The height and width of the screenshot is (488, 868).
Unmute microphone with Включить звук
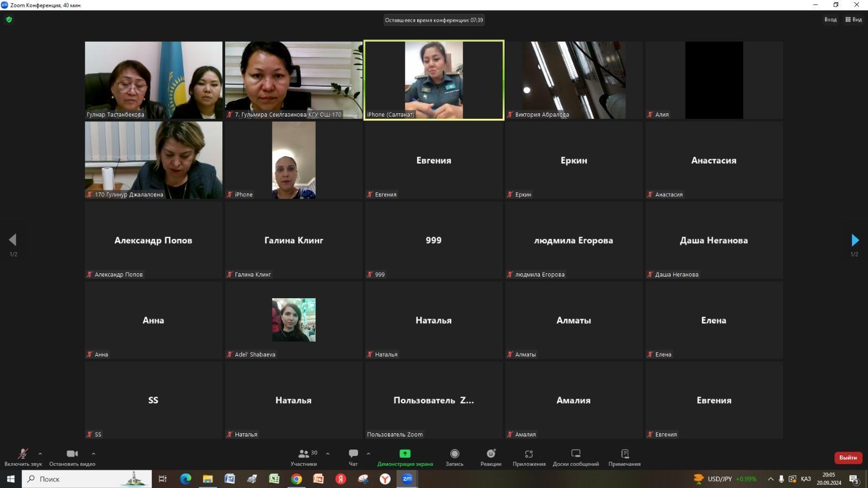(x=23, y=454)
